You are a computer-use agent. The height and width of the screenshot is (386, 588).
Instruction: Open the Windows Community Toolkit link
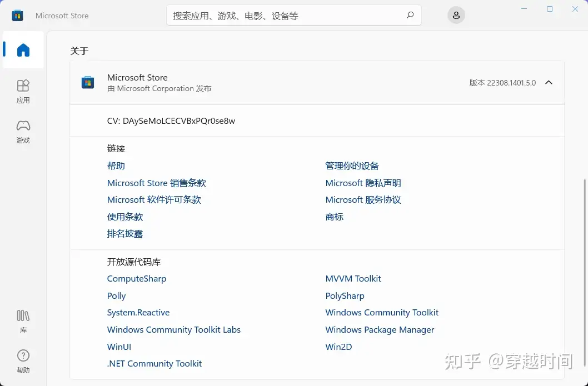pyautogui.click(x=382, y=313)
